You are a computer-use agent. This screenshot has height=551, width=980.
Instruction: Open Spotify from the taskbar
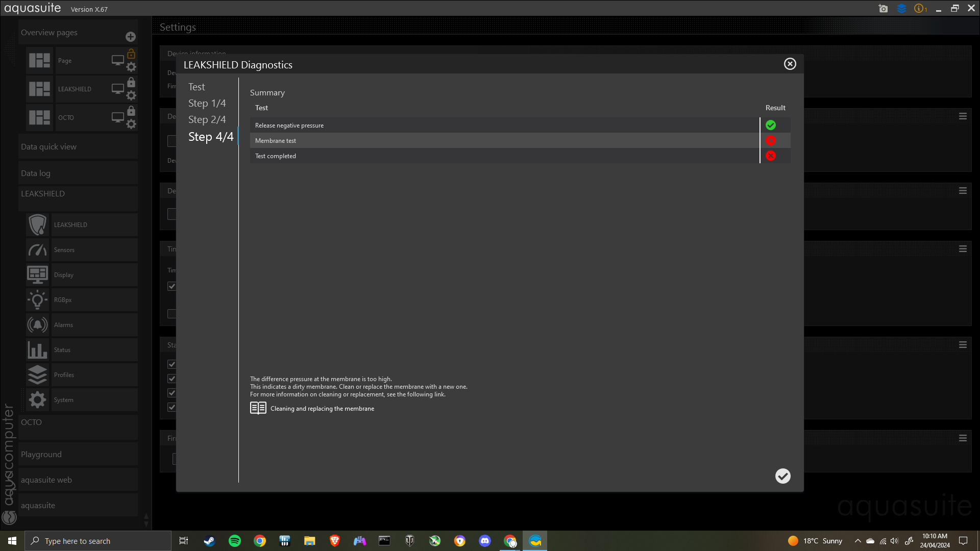(235, 541)
